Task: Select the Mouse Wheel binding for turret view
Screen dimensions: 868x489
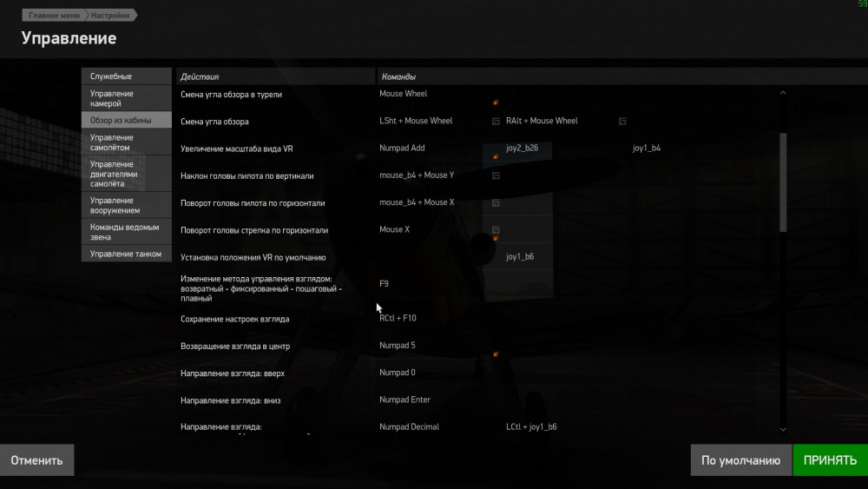Action: (403, 94)
